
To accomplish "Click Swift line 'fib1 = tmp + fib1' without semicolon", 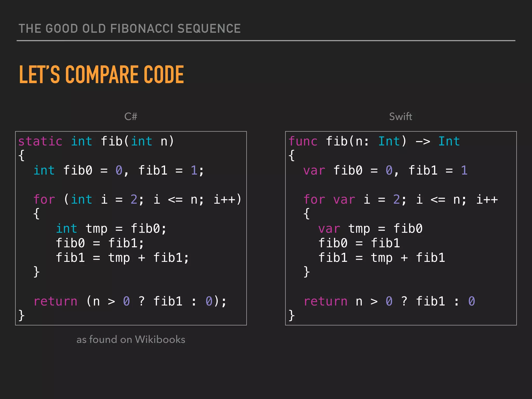I will pos(382,258).
